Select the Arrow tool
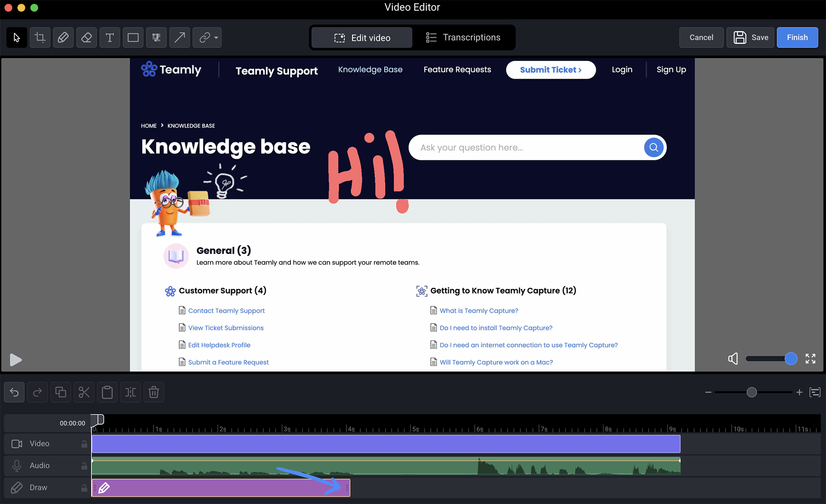Viewport: 826px width, 504px height. [x=180, y=38]
